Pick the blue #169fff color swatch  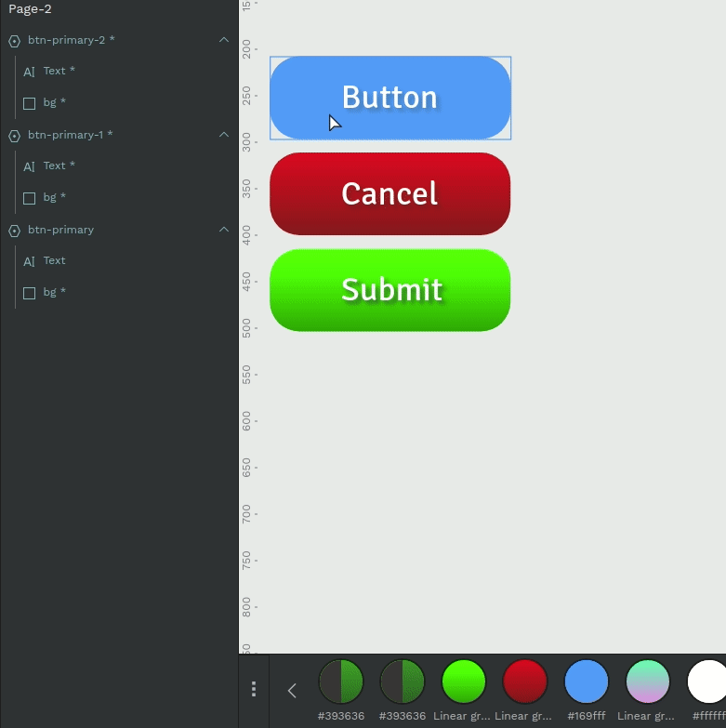pos(587,682)
